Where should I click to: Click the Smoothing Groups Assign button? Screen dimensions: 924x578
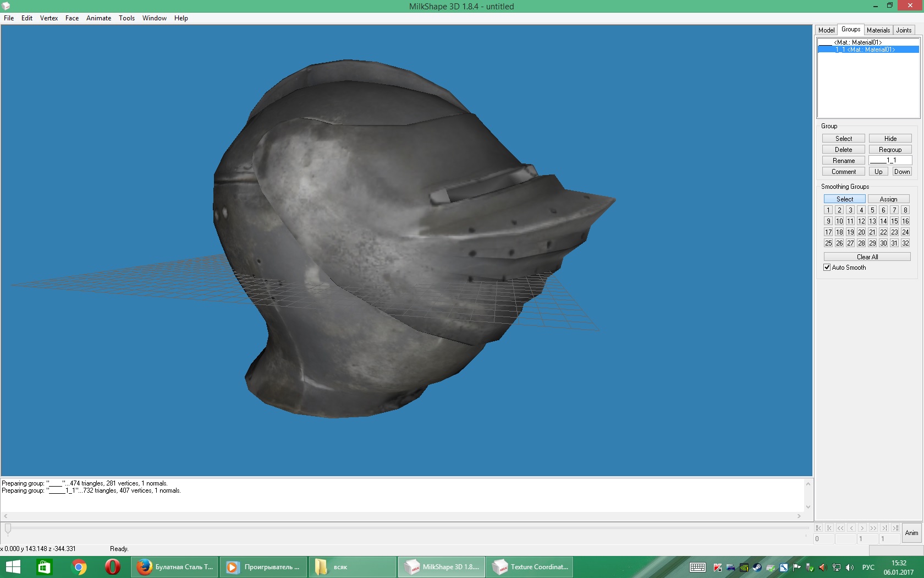(x=889, y=199)
